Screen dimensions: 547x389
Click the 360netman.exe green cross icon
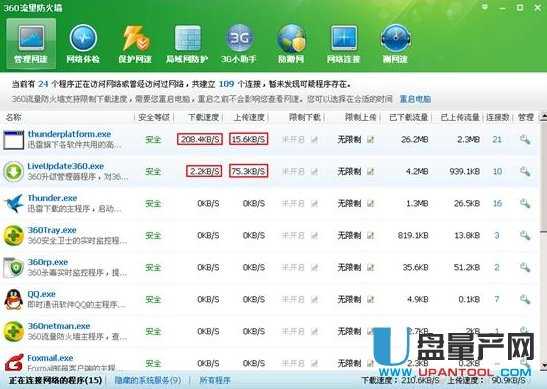14,331
